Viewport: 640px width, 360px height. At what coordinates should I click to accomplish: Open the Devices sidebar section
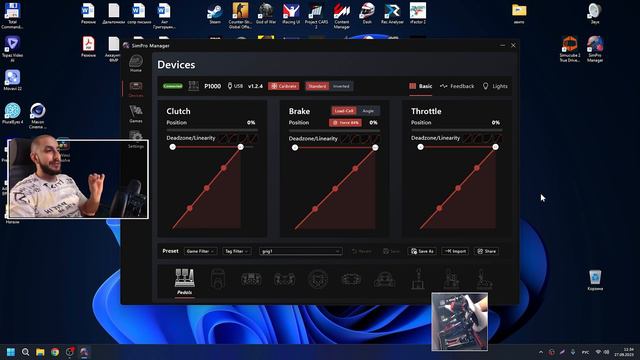tap(136, 89)
